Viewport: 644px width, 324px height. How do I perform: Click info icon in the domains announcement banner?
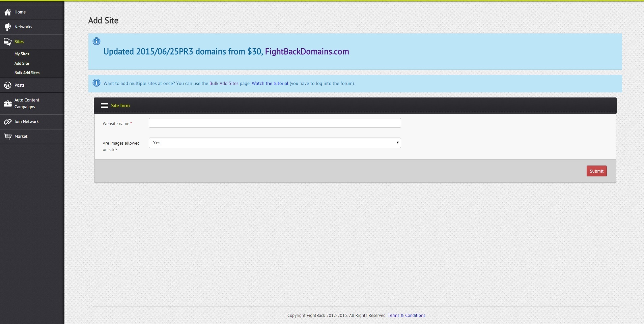(x=96, y=41)
